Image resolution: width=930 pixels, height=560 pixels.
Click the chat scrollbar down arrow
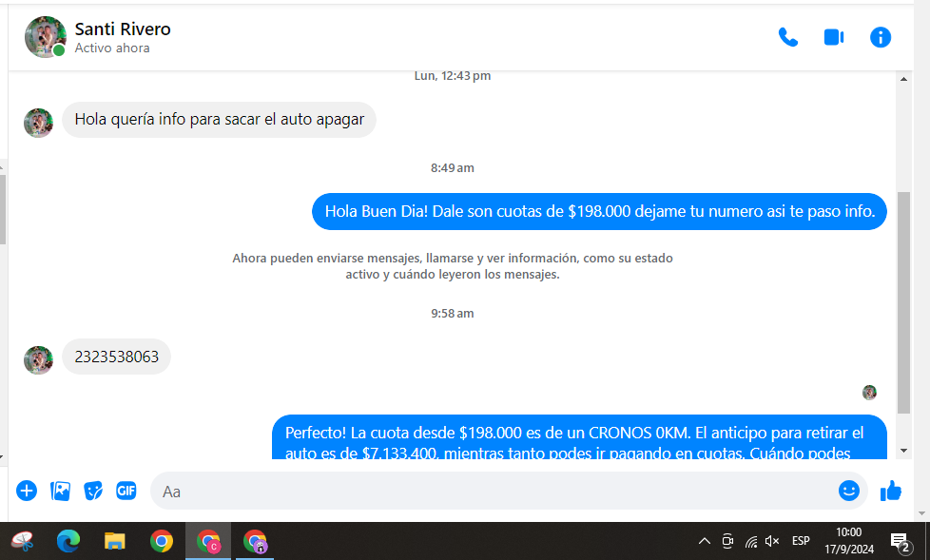(903, 451)
